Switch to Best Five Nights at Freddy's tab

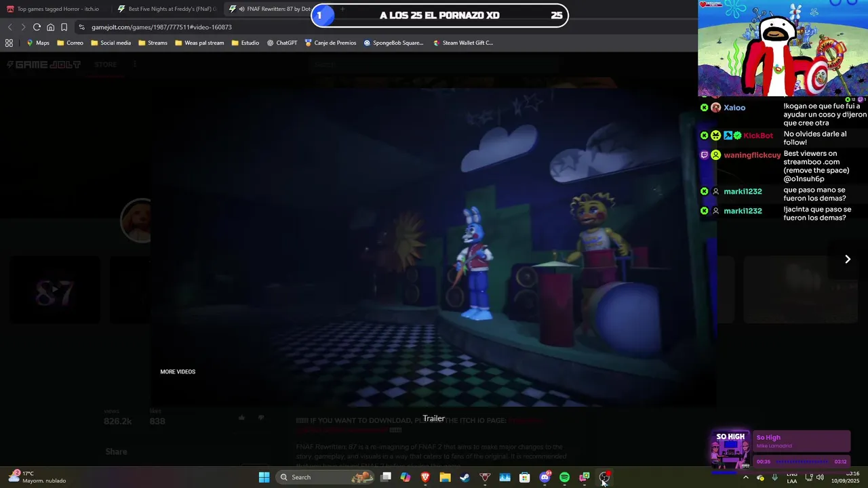167,9
